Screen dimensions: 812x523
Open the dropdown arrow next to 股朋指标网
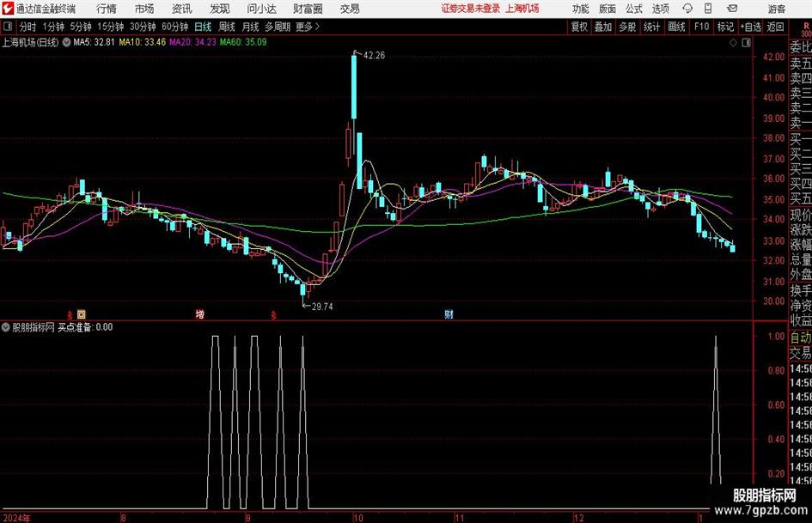[x=6, y=327]
